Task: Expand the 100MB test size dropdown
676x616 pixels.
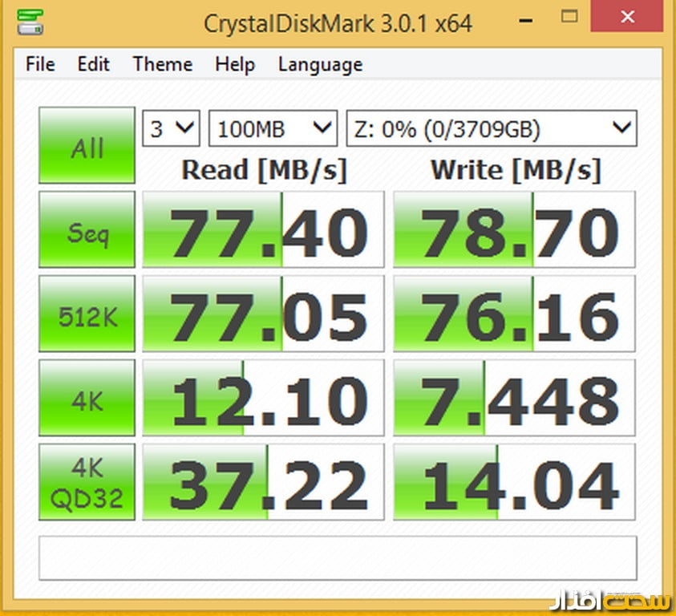Action: coord(273,128)
